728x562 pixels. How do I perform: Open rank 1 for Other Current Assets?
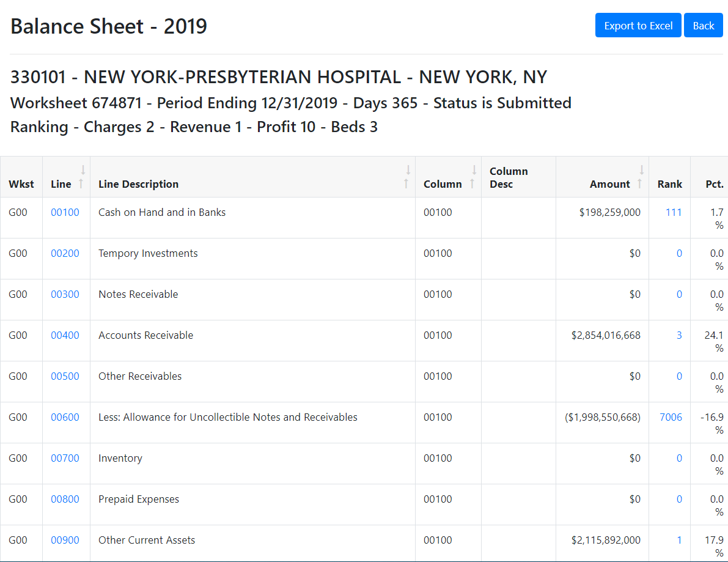point(678,540)
